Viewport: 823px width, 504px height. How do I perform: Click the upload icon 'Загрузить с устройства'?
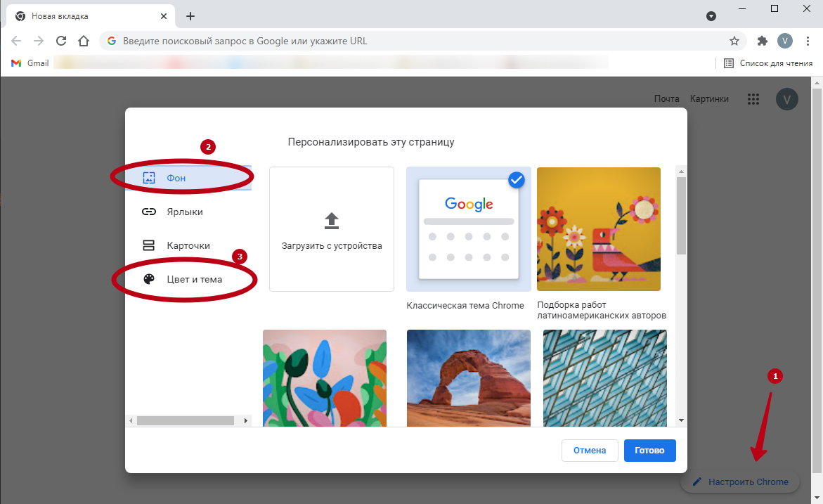point(332,221)
